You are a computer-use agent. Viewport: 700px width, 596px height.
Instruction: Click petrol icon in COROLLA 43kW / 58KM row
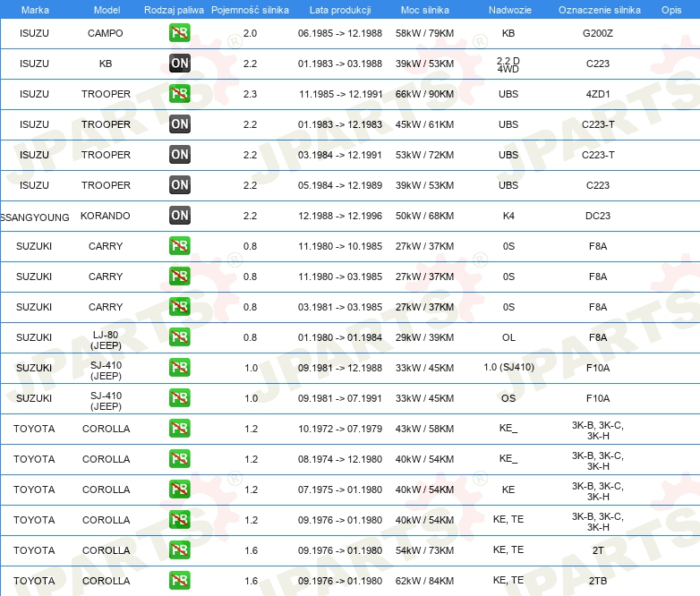click(179, 428)
